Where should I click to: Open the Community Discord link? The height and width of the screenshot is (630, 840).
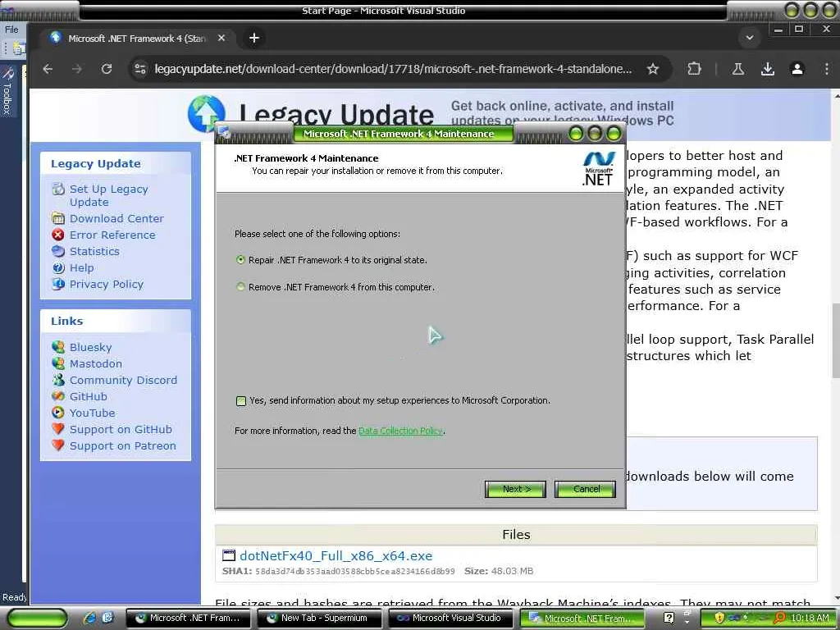pos(123,381)
